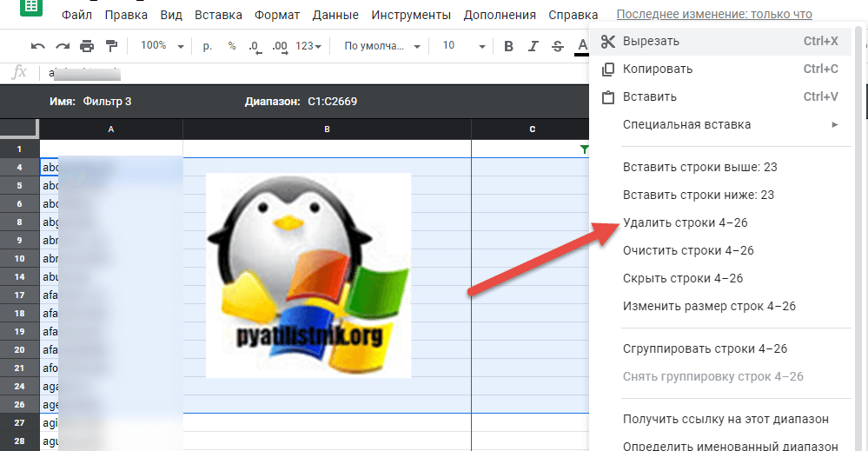Click the print icon

[87, 46]
